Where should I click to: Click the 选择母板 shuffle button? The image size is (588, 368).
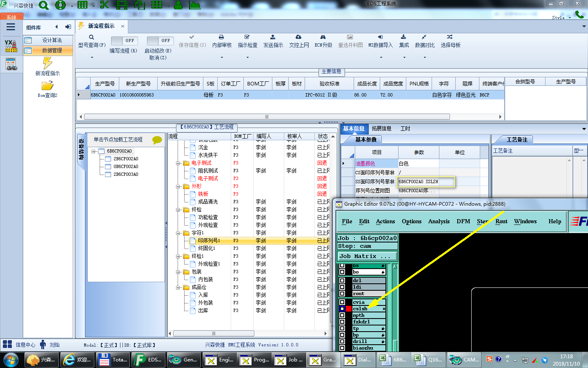[450, 41]
